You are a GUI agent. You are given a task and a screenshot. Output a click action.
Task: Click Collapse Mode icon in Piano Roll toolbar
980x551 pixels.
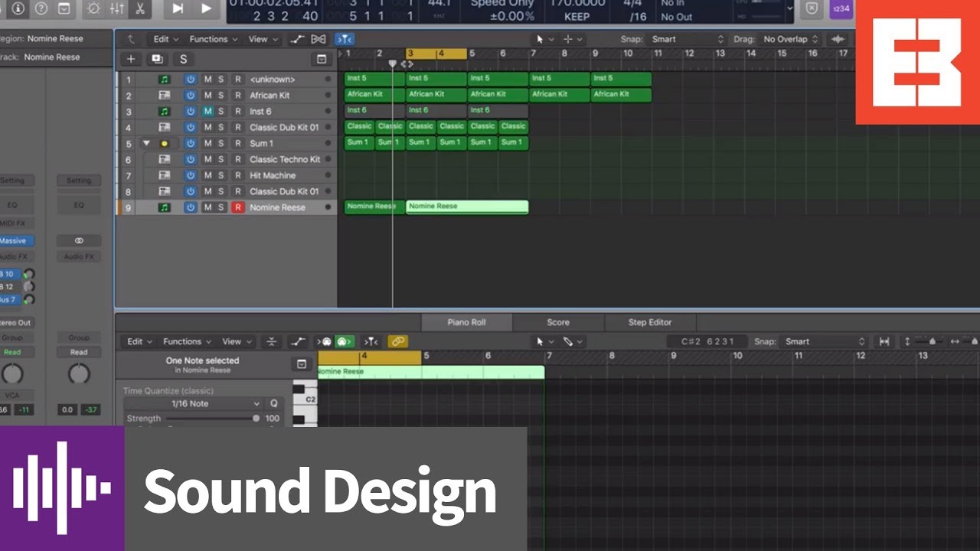click(271, 341)
